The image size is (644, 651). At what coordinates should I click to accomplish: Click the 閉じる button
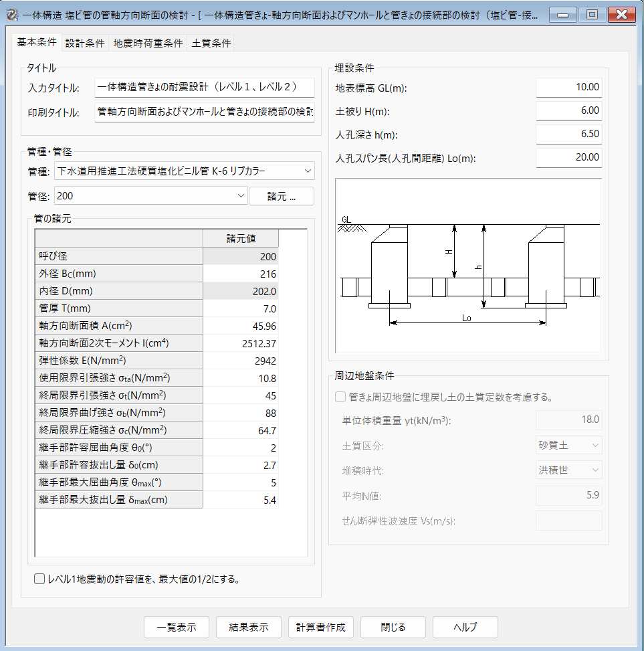tap(393, 627)
